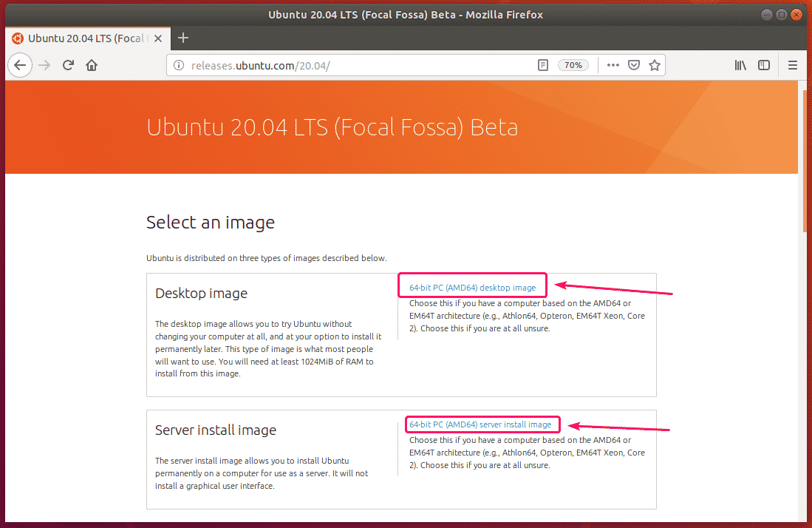Show sidebars icon in toolbar

(764, 65)
